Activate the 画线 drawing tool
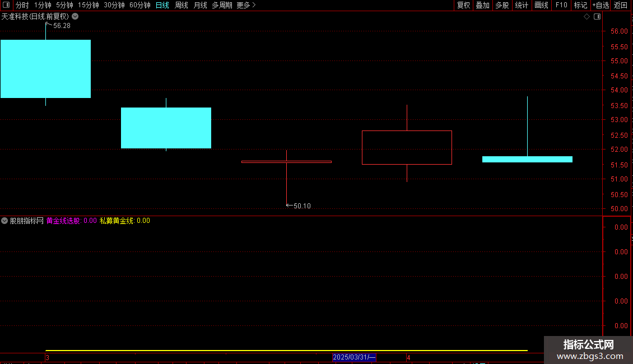This screenshot has width=633, height=364. pos(541,5)
